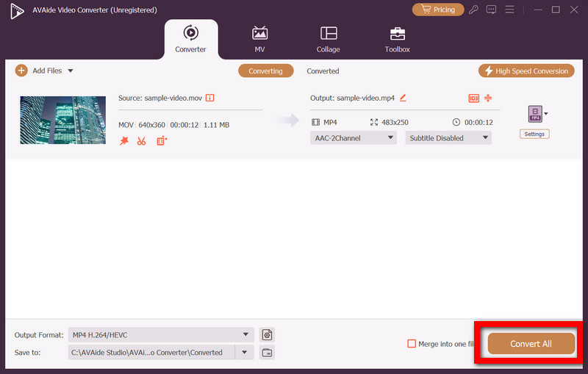Viewport: 588px width, 374px height.
Task: Open the Collage tab
Action: tap(328, 40)
